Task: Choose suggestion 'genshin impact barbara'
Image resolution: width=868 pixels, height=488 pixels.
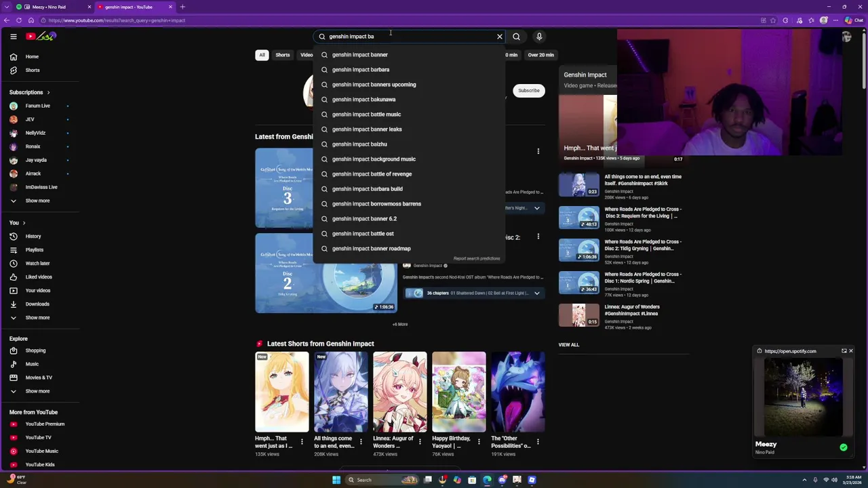Action: pyautogui.click(x=409, y=70)
